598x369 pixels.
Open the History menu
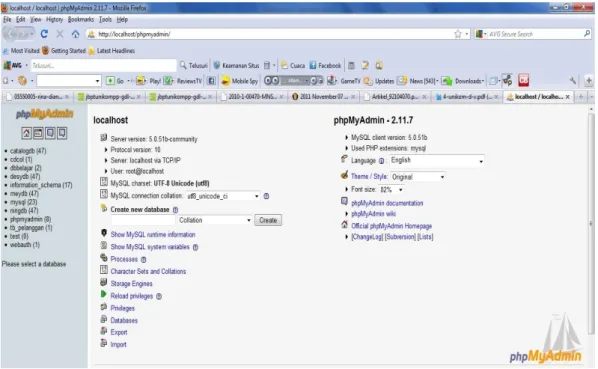tap(55, 19)
